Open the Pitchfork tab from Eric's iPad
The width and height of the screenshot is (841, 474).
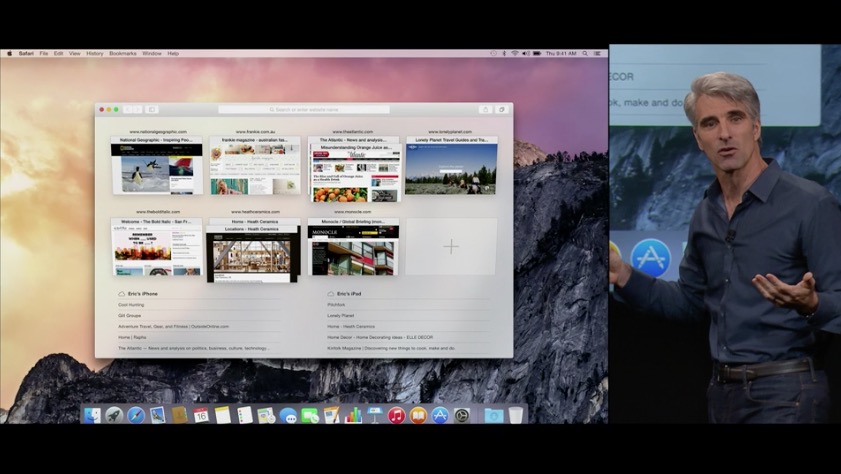pyautogui.click(x=336, y=305)
